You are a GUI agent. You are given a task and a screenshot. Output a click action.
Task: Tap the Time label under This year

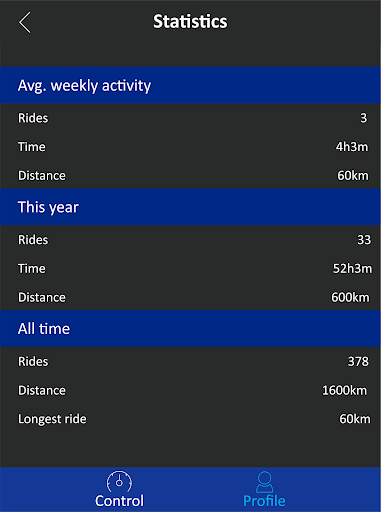pos(32,269)
